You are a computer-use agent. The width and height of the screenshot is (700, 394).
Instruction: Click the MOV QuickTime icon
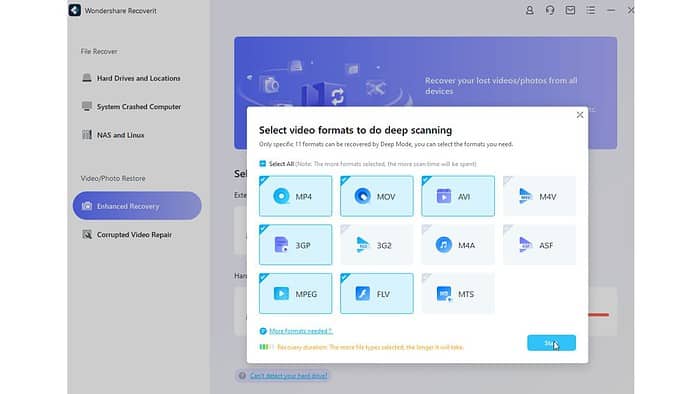click(x=362, y=196)
